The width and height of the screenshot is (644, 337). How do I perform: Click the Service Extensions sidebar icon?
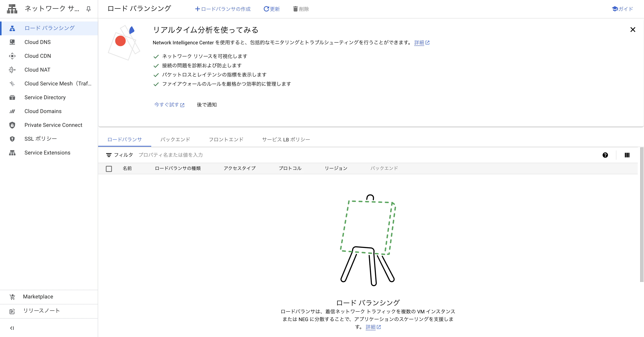(12, 153)
